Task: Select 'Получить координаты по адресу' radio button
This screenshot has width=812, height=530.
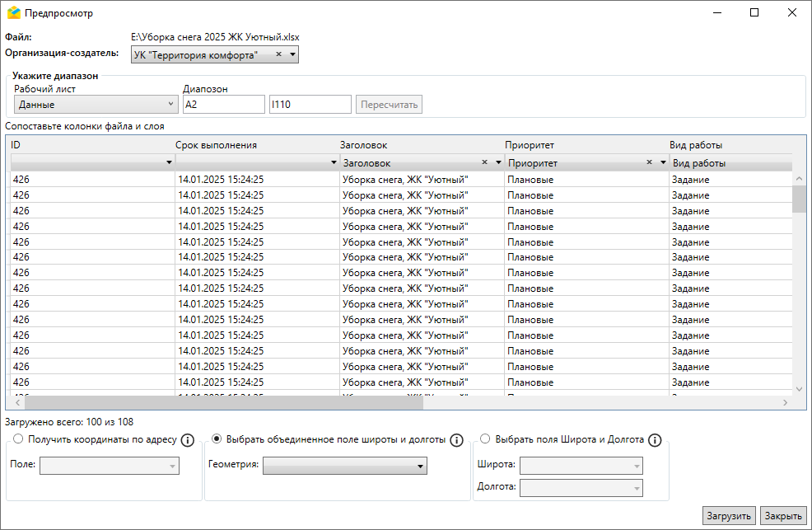Action: (x=19, y=439)
